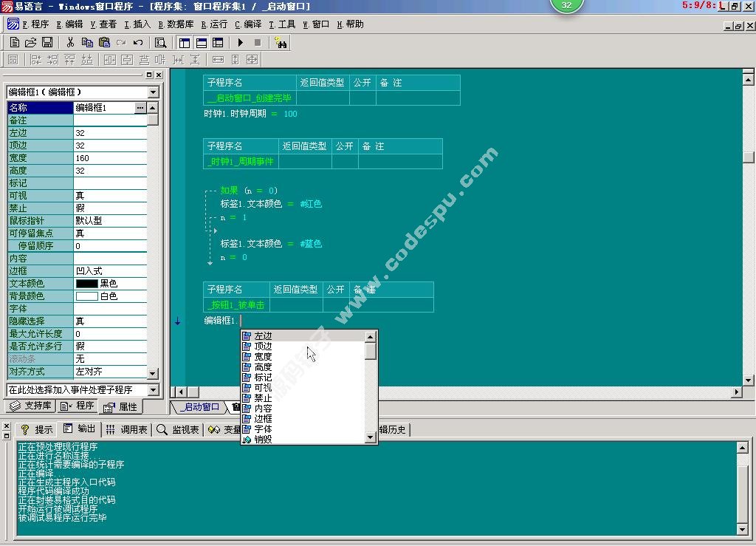Open the 查看 menu
This screenshot has width=756, height=546.
coord(103,24)
